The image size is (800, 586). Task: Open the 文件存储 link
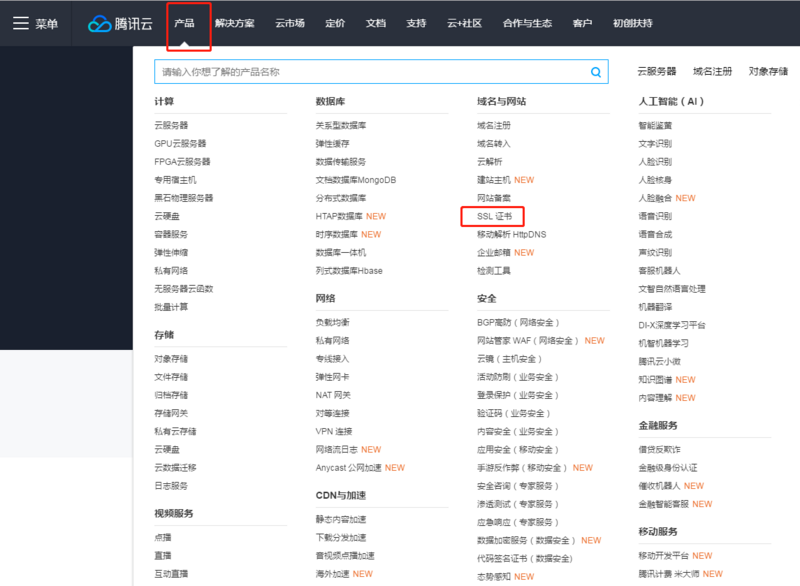[x=171, y=377]
